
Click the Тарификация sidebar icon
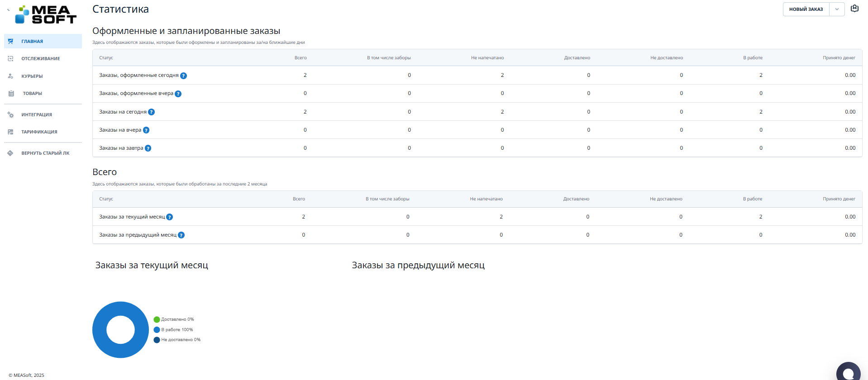point(11,132)
